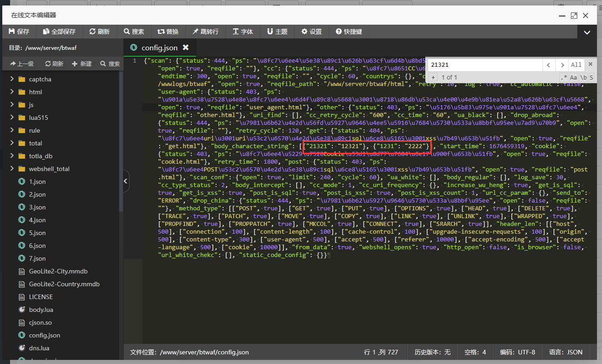The width and height of the screenshot is (602, 364).
Task: Open the Theme (主题) menu
Action: (277, 32)
